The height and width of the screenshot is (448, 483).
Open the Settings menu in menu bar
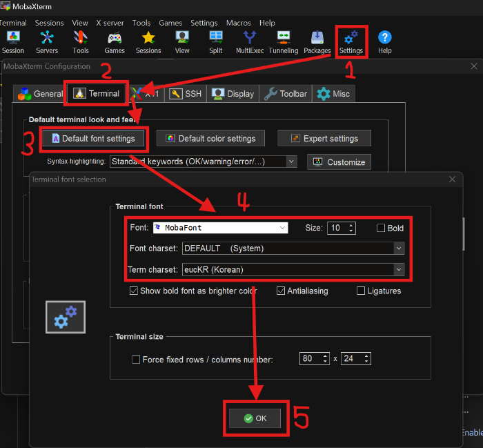tap(204, 23)
